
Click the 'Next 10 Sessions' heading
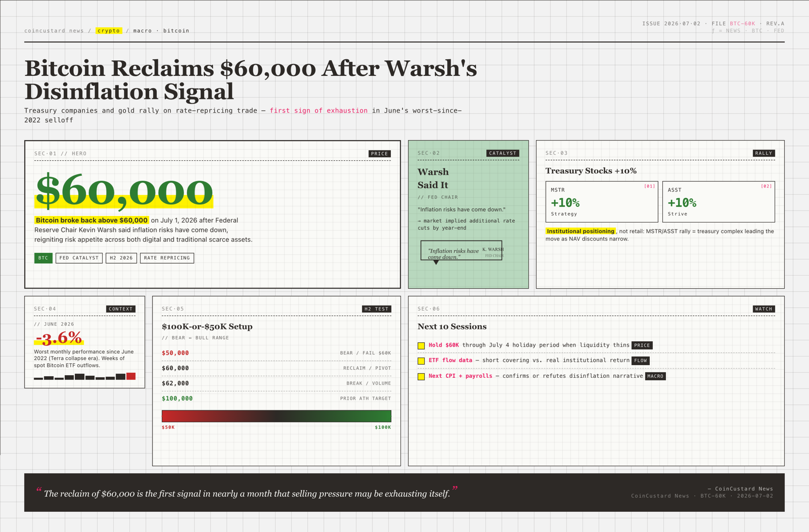(x=452, y=327)
